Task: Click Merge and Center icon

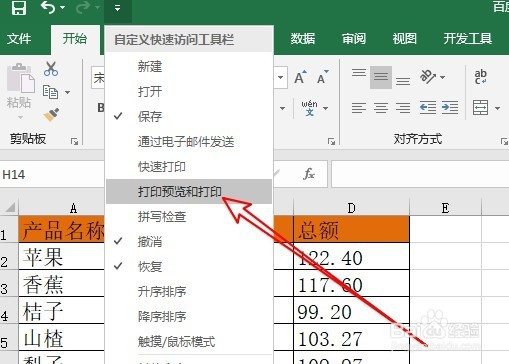Action: [480, 108]
